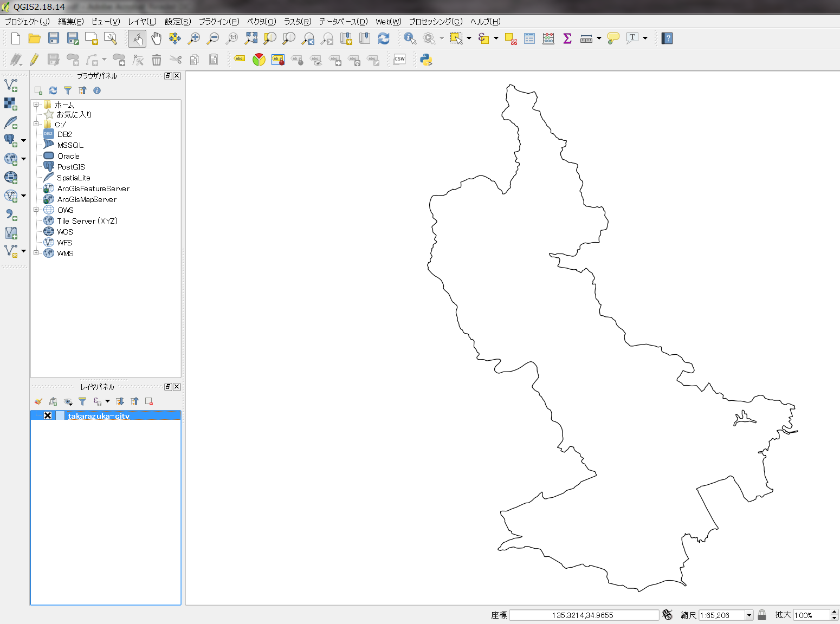Toggle visibility of takarazuka-city layer

click(48, 415)
